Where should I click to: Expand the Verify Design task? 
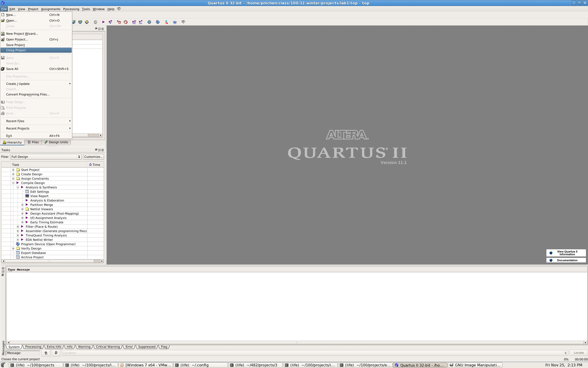[x=13, y=248]
